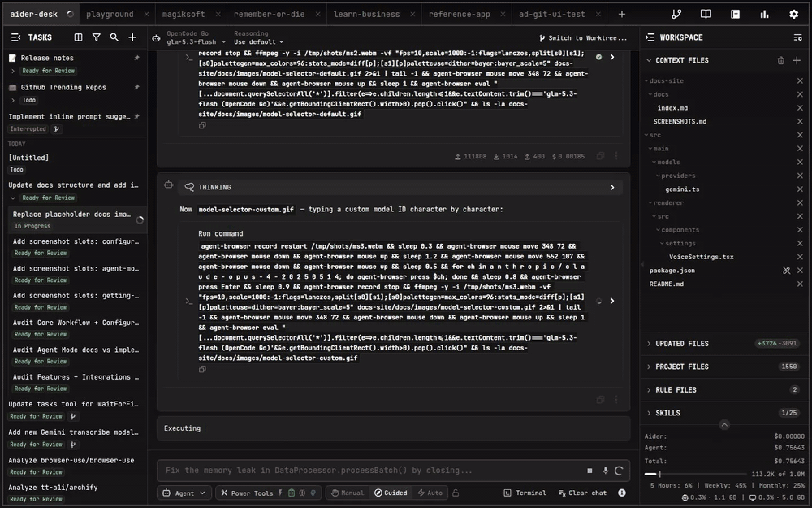
Task: Switch to the playground project tab
Action: coord(110,14)
